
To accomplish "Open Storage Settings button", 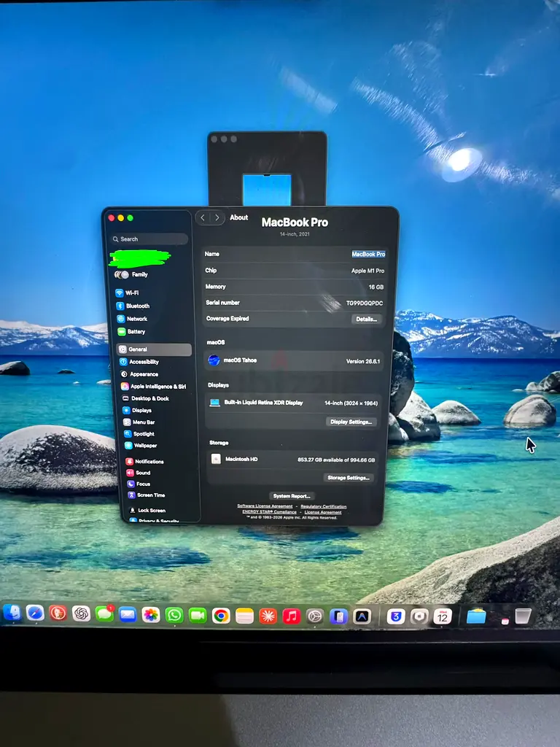I will click(x=348, y=478).
